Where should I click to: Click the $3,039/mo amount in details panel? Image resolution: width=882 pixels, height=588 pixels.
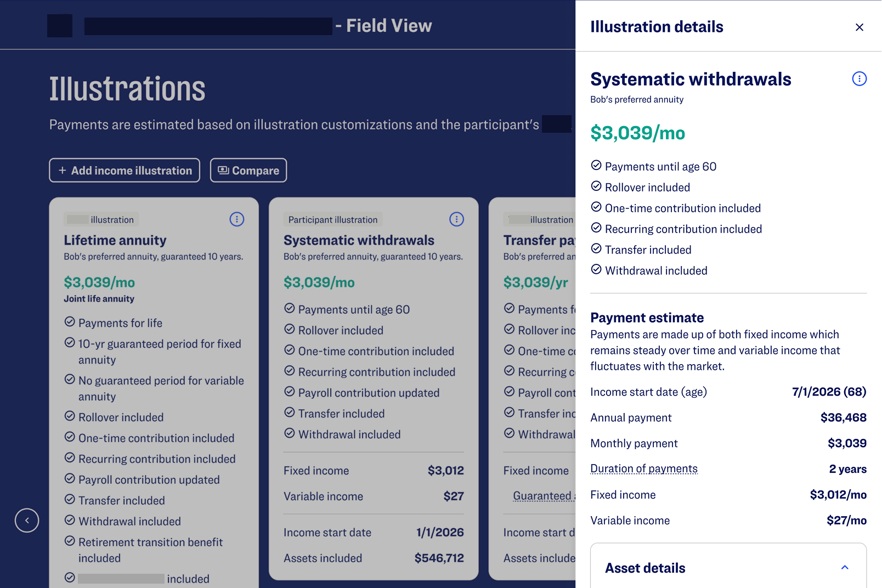638,133
